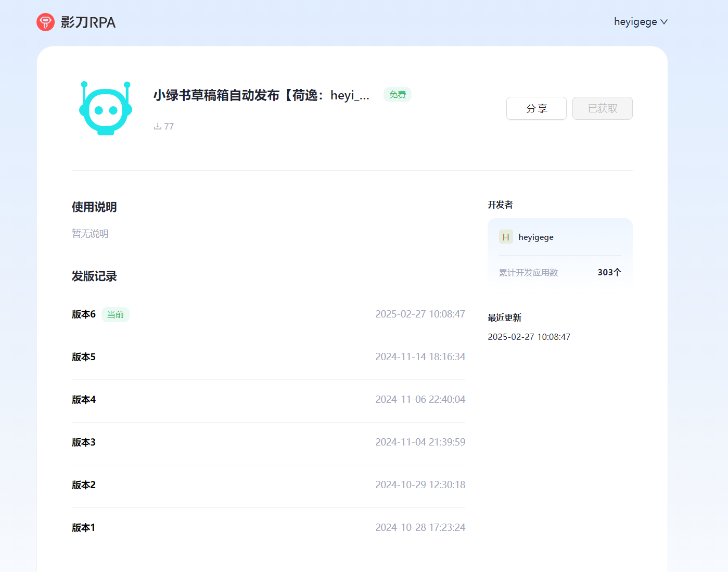Click the 累计开发应用数 label
Viewport: 728px width, 572px height.
(528, 273)
